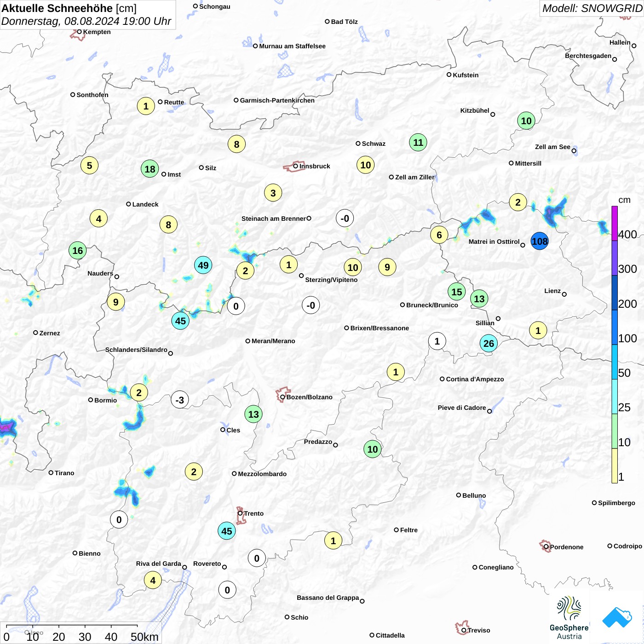Click the cm unit label above legend
This screenshot has height=644, width=644.
point(624,200)
